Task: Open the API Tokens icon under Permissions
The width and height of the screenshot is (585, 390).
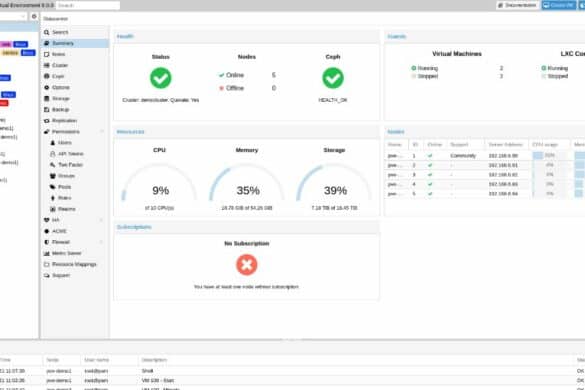Action: coord(53,154)
